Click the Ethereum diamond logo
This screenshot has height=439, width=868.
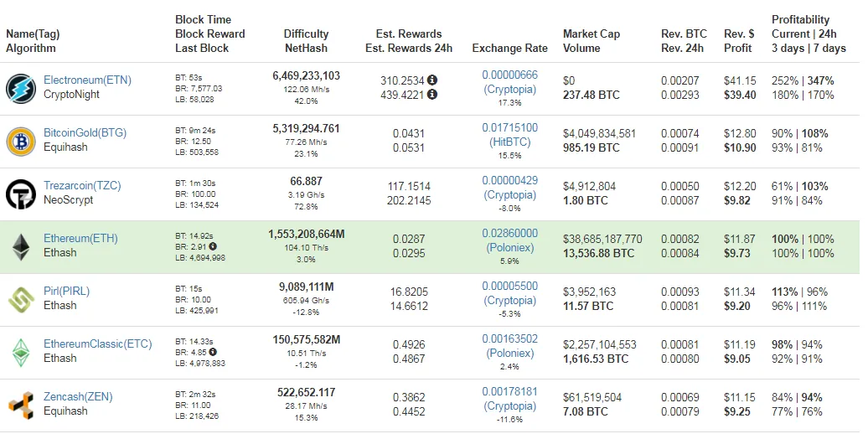(21, 247)
